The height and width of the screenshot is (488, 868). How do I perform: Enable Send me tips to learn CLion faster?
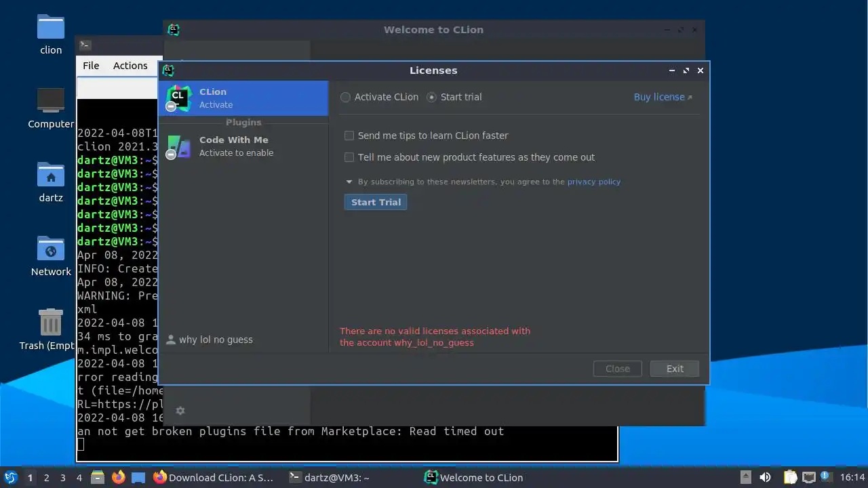(349, 136)
